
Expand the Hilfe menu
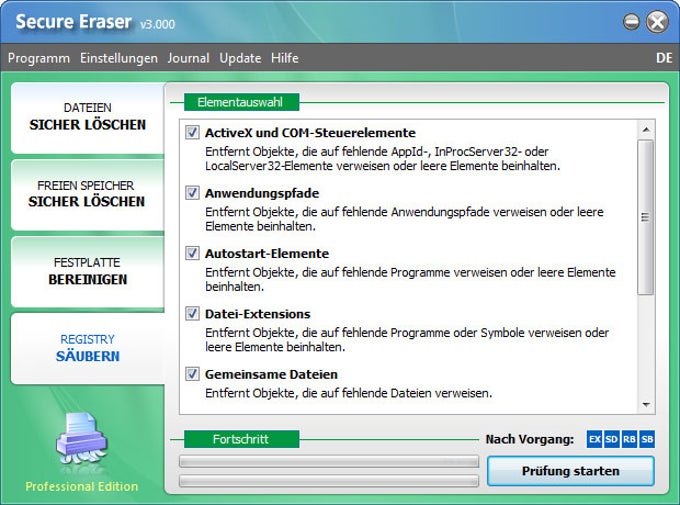(284, 58)
